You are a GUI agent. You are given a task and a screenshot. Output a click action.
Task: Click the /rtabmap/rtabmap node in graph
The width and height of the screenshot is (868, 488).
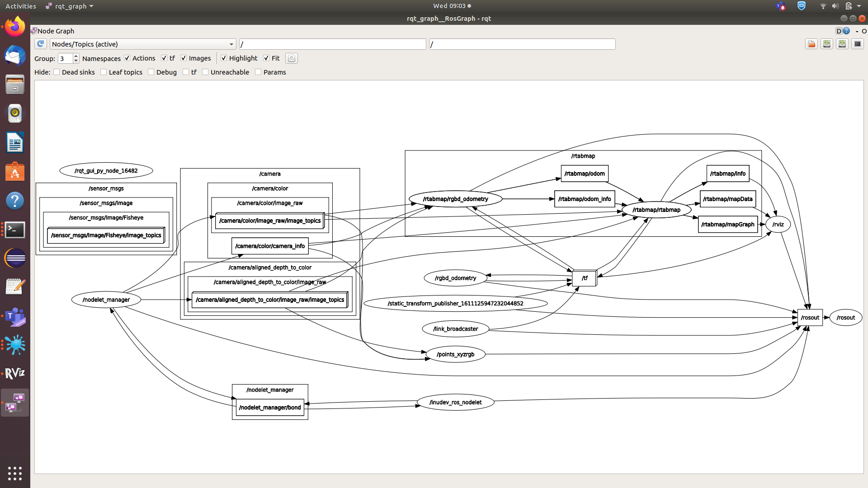tap(656, 210)
